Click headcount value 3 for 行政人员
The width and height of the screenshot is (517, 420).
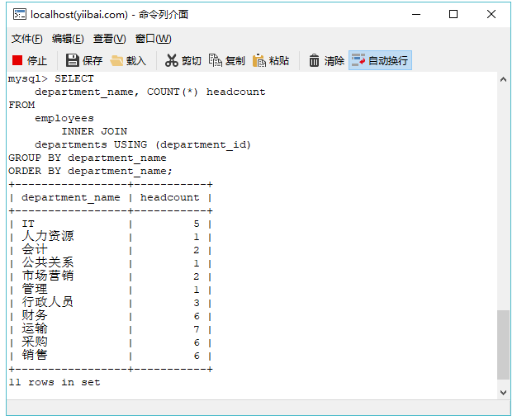click(197, 303)
